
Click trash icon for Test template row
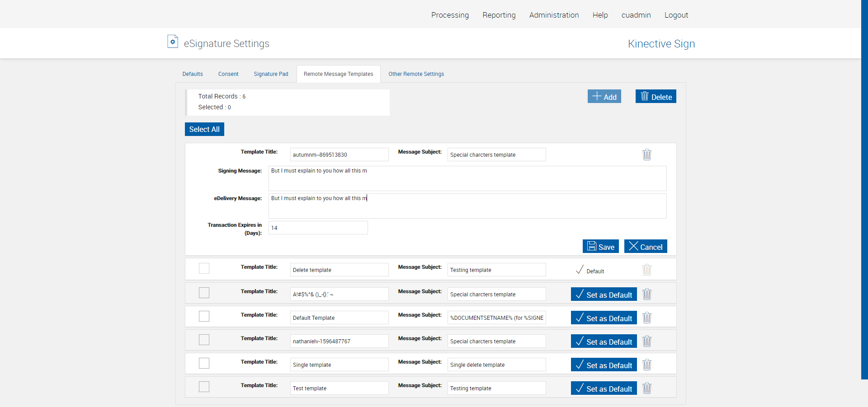coord(647,388)
